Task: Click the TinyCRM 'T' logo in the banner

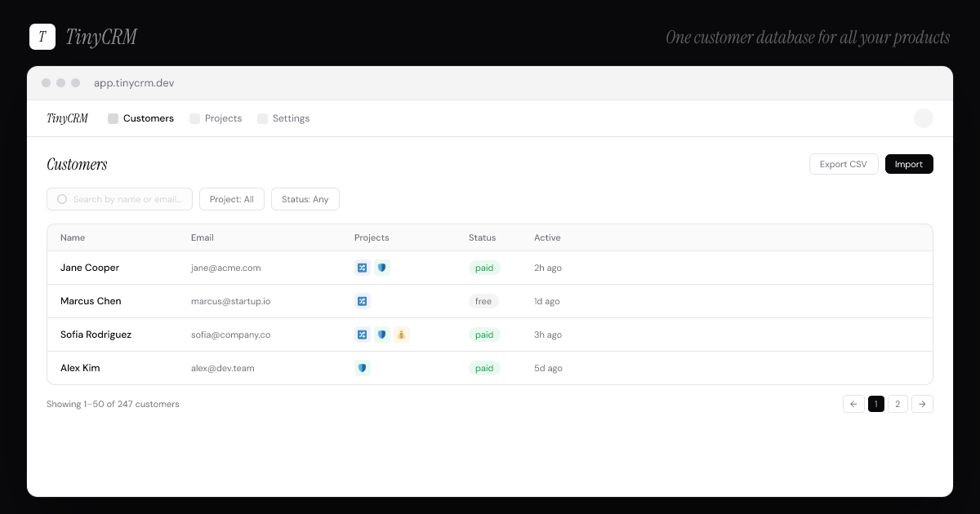Action: click(x=42, y=37)
